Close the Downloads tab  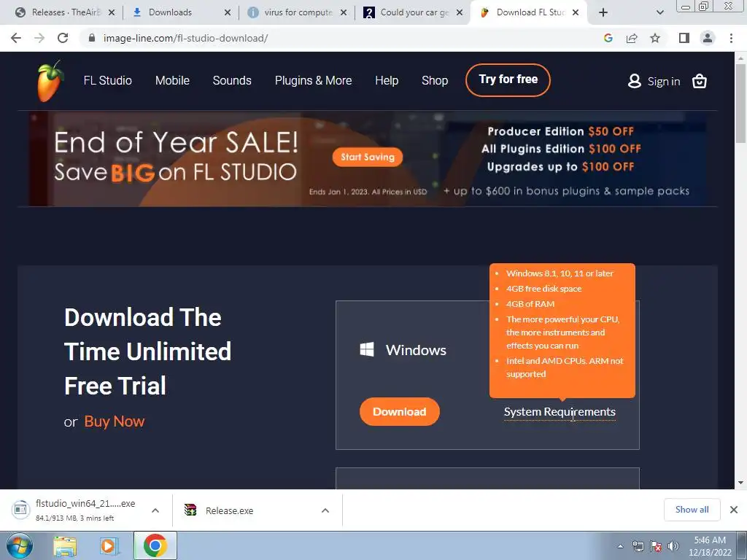(x=228, y=12)
